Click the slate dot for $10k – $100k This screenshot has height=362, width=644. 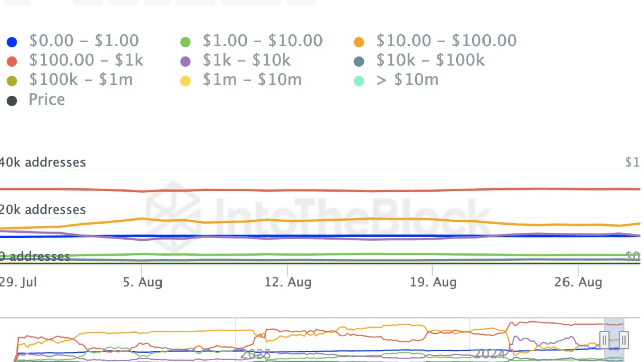click(359, 62)
